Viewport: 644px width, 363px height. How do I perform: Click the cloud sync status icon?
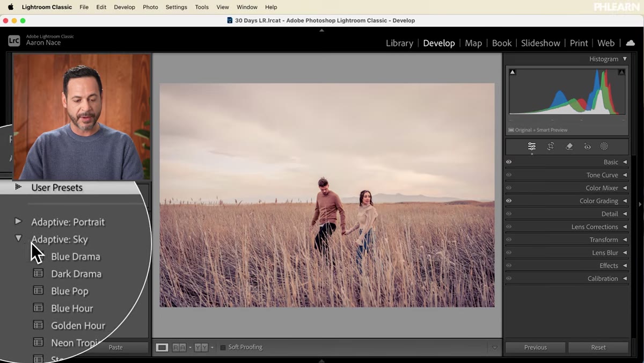pos(631,43)
